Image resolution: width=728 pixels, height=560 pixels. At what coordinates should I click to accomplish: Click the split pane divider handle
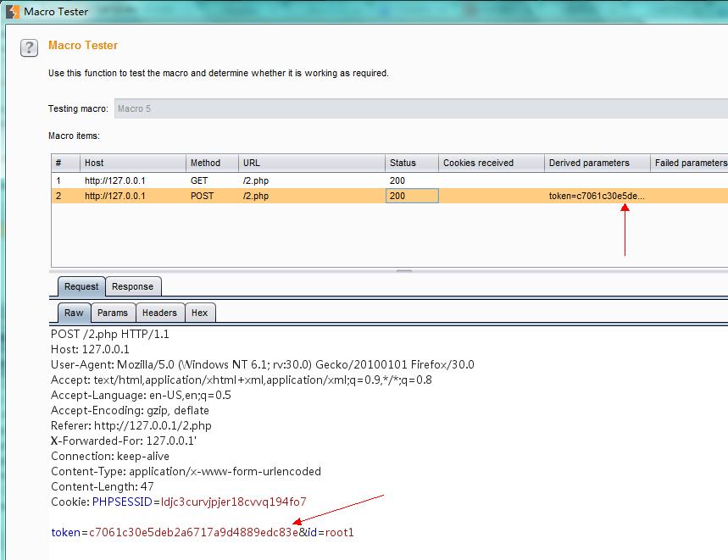[x=404, y=271]
